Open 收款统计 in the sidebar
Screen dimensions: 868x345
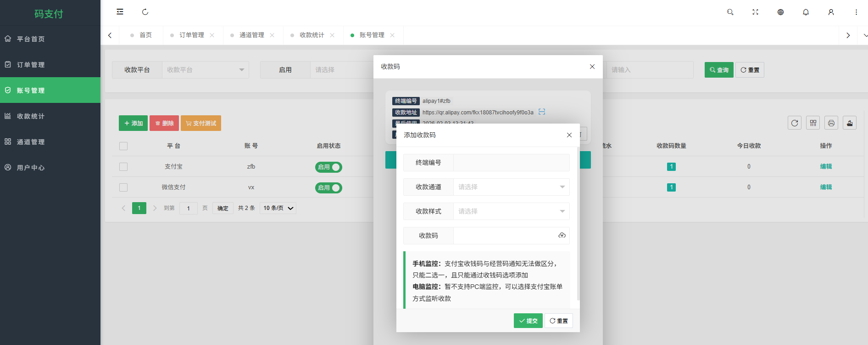coord(50,116)
